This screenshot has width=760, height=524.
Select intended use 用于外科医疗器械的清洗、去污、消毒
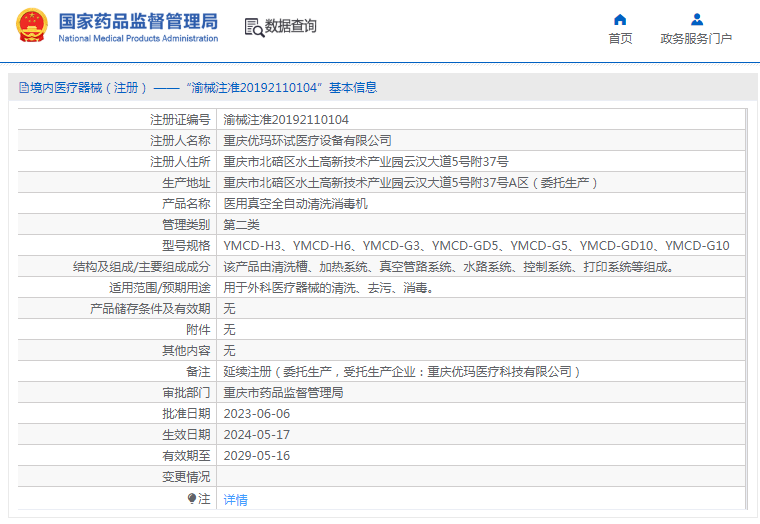pyautogui.click(x=329, y=288)
